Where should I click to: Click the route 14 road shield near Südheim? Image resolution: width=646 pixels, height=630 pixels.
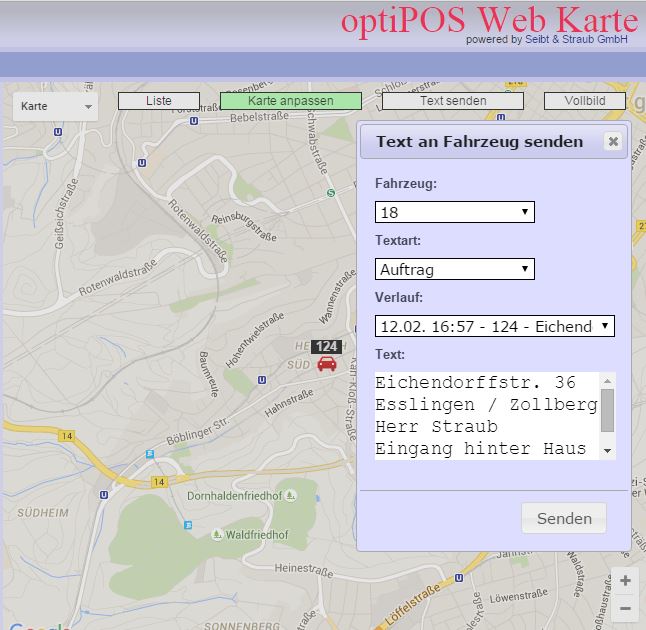67,436
